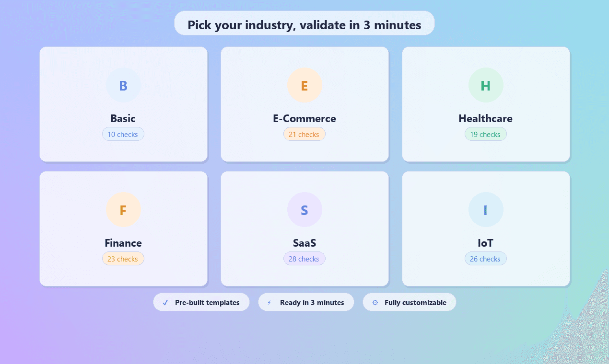
Task: Click the SaaS S icon
Action: pos(304,209)
